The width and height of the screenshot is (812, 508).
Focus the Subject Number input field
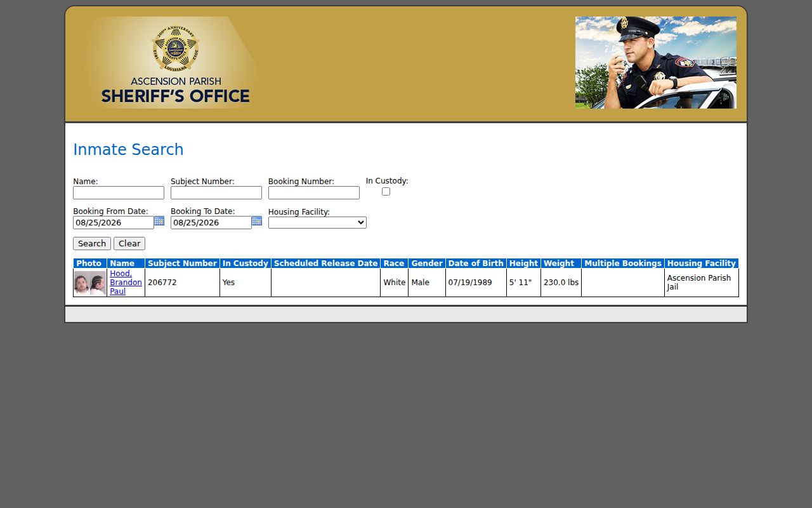[x=216, y=193]
